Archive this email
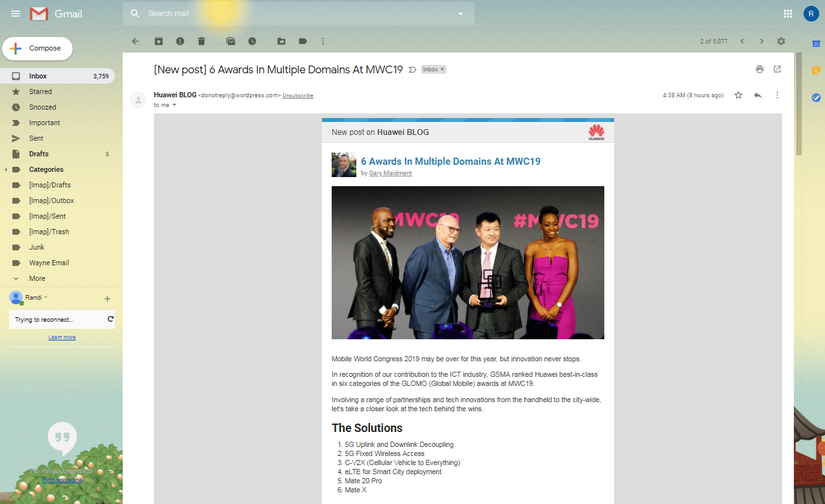The width and height of the screenshot is (825, 504). [x=158, y=41]
